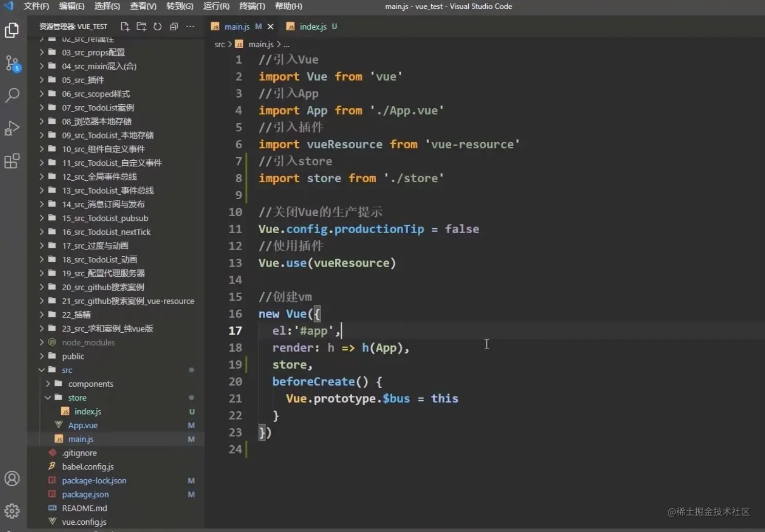Click the index.js file icon in store folder
765x532 pixels.
click(65, 411)
